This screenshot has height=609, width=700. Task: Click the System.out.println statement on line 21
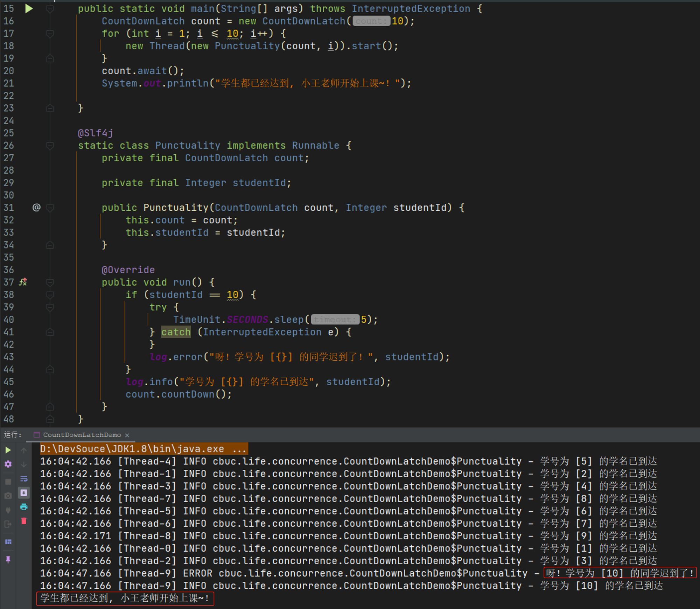pos(257,83)
